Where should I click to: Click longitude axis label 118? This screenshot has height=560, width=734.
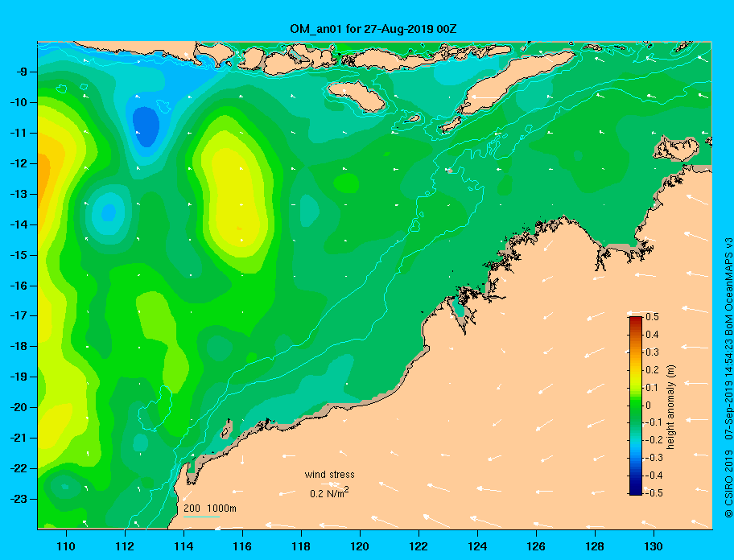point(301,546)
